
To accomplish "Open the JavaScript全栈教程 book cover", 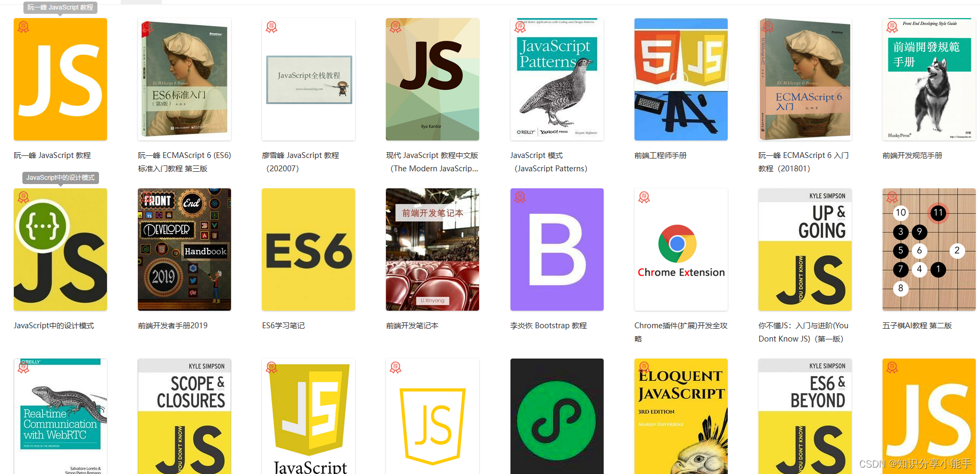I will [x=308, y=79].
